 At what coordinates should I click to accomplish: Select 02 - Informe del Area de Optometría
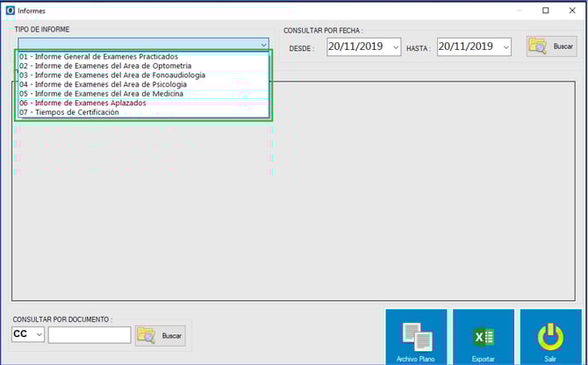tap(144, 66)
